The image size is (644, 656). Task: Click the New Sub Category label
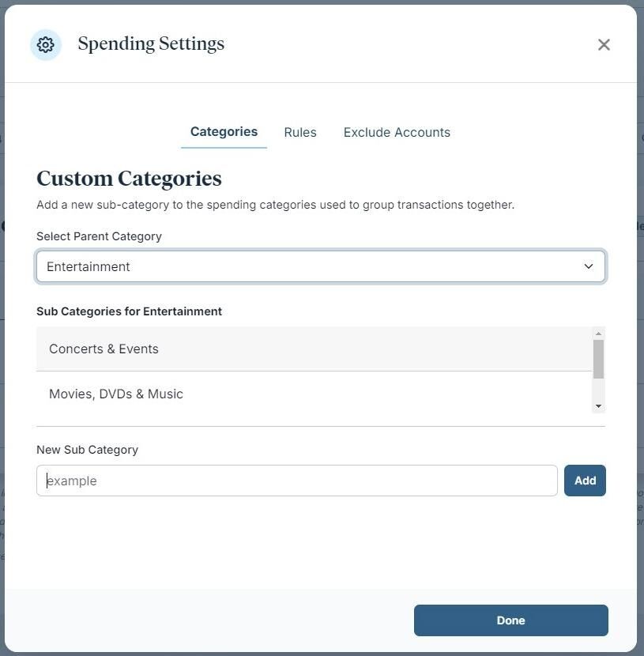pos(87,450)
